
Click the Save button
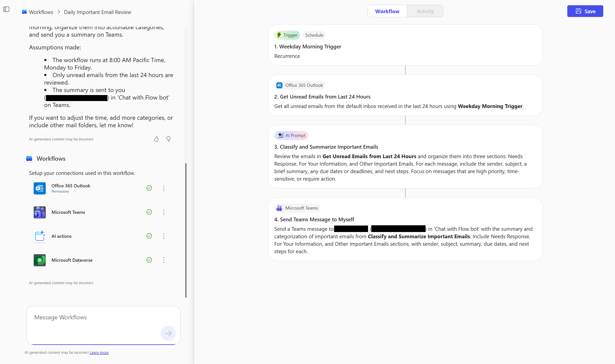click(x=585, y=11)
